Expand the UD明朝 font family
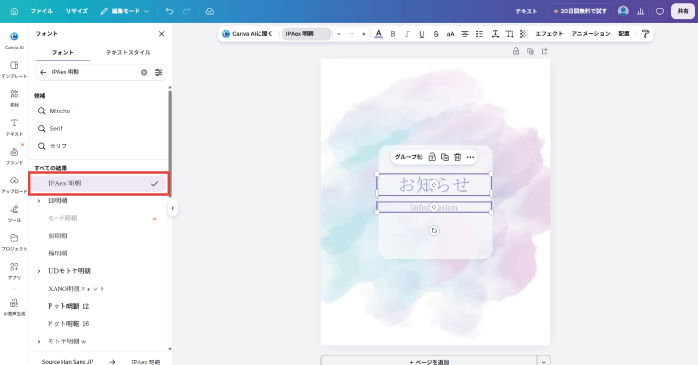The width and height of the screenshot is (698, 365). (39, 201)
